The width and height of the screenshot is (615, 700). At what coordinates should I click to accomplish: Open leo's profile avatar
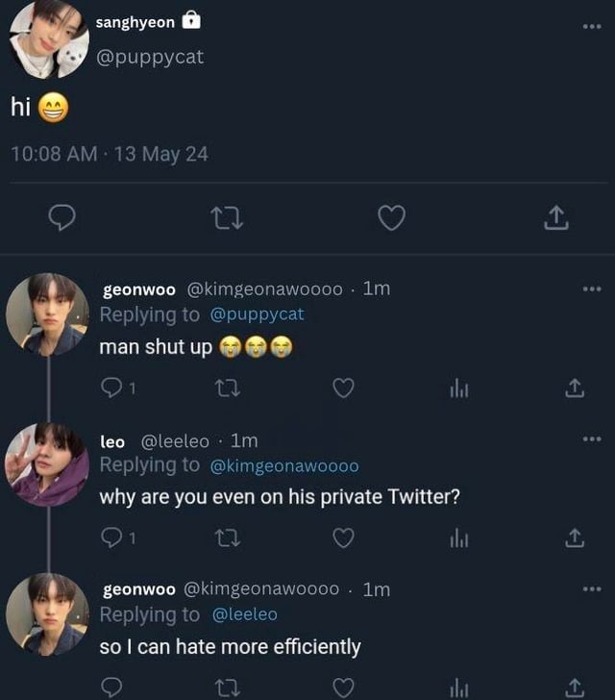(x=46, y=463)
